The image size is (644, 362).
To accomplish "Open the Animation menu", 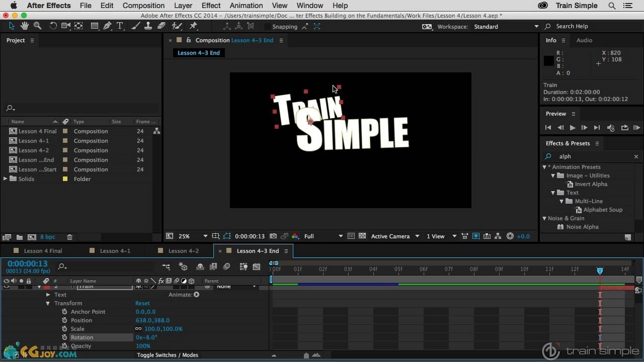I will [x=247, y=6].
